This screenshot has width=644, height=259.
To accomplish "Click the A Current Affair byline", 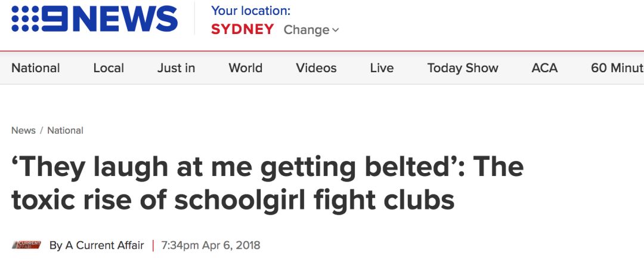I will point(97,245).
